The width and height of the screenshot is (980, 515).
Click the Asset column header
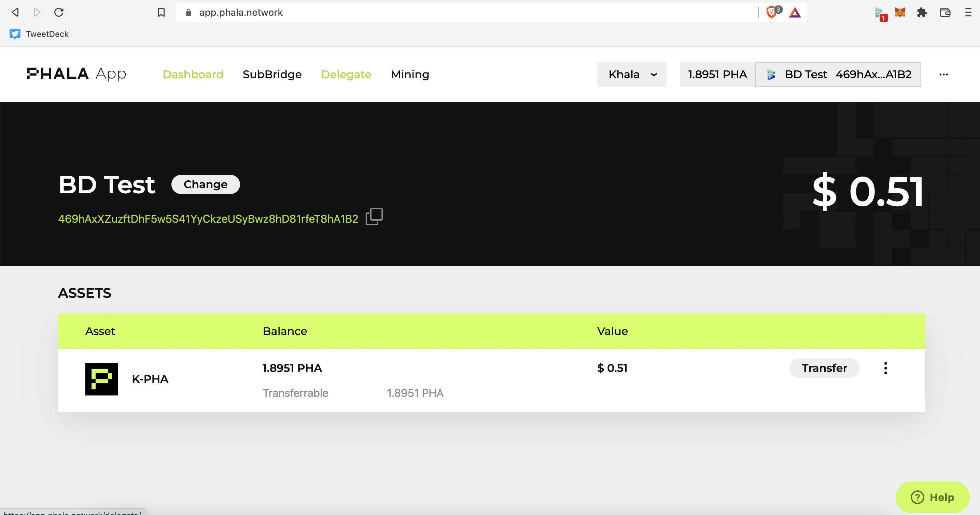pos(100,331)
